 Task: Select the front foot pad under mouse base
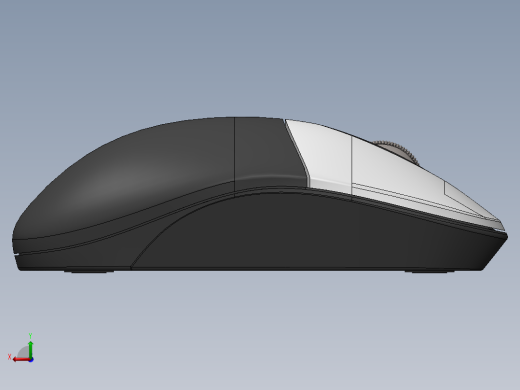point(429,271)
